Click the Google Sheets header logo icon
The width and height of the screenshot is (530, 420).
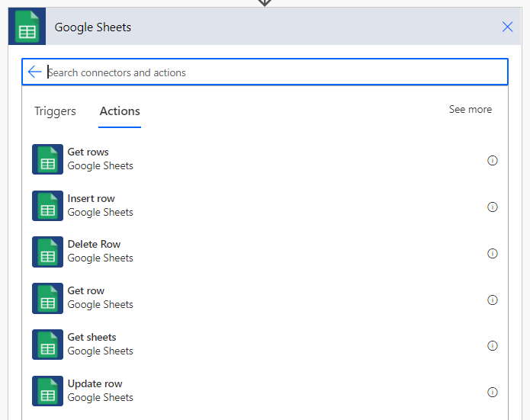(x=27, y=27)
